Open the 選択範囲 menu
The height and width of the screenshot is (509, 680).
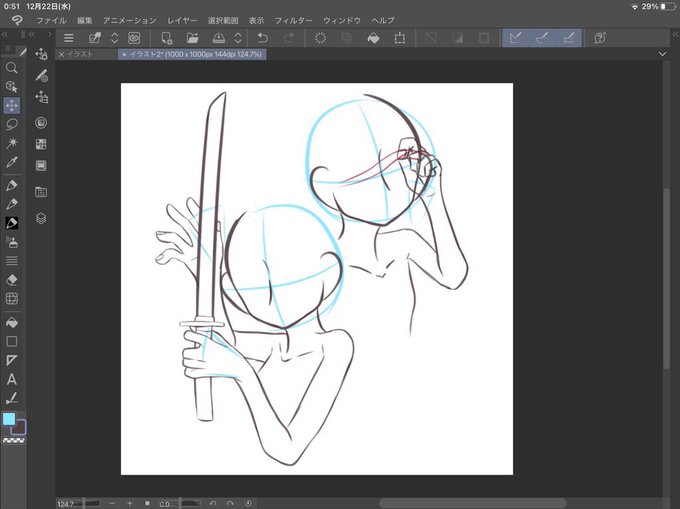pos(223,20)
